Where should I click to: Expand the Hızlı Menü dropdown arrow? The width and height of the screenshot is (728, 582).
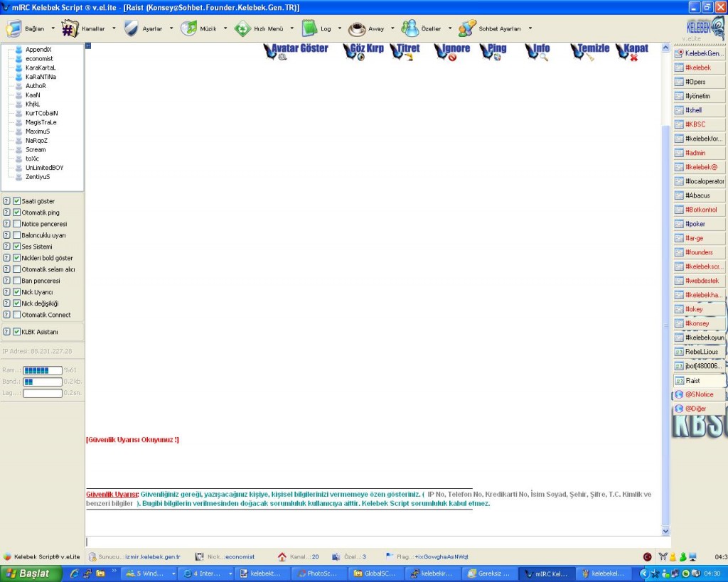point(292,29)
